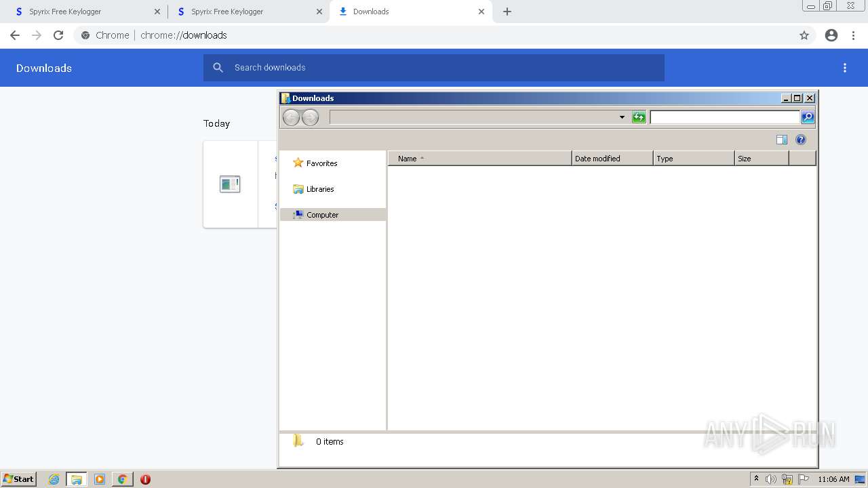Viewport: 868px width, 488px height.
Task: Close the Downloads Explorer window
Action: [810, 98]
